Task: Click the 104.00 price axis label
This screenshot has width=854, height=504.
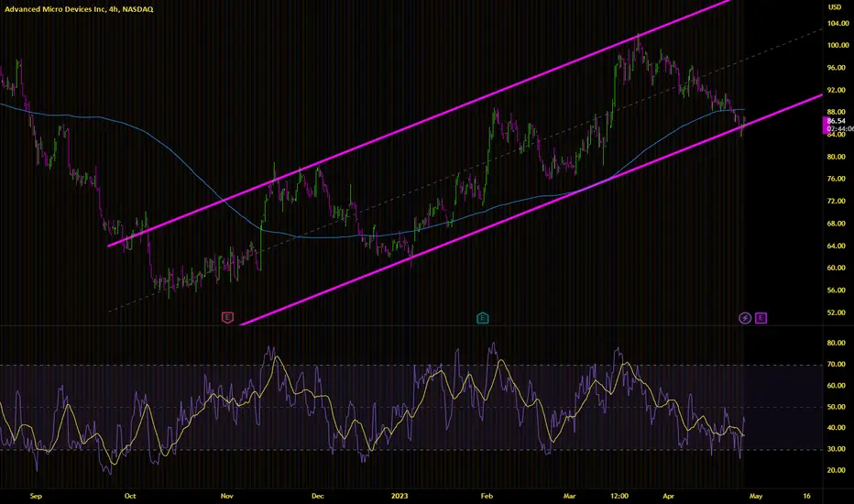Action: click(x=838, y=24)
